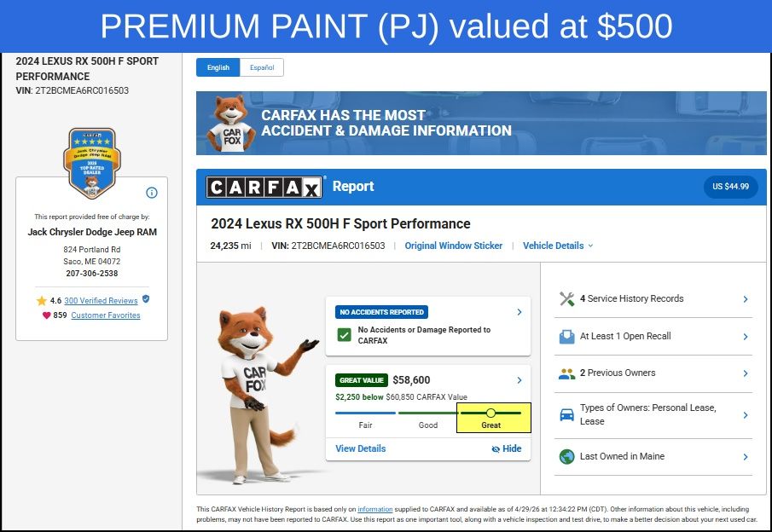The image size is (772, 532).
Task: Click the previous owners people icon
Action: pos(566,373)
